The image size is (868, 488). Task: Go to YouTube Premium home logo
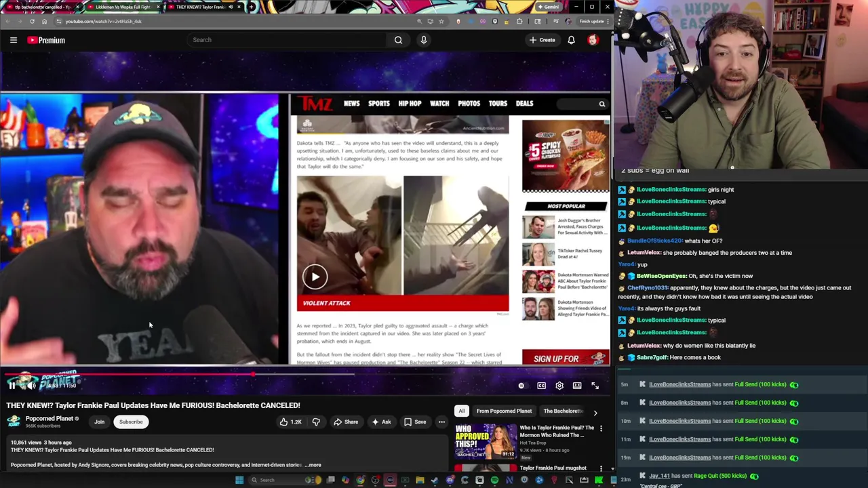[46, 40]
